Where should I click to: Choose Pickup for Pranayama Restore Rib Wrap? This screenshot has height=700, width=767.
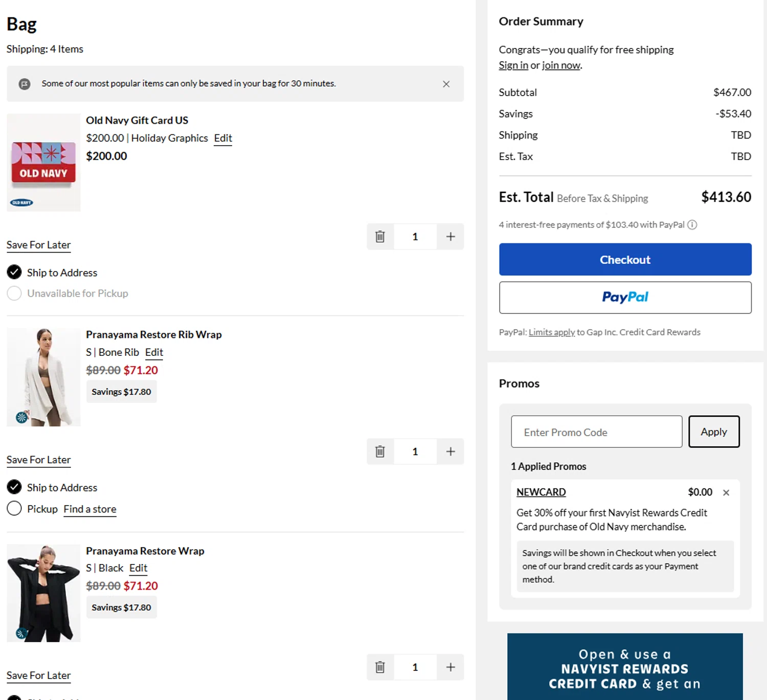14,508
